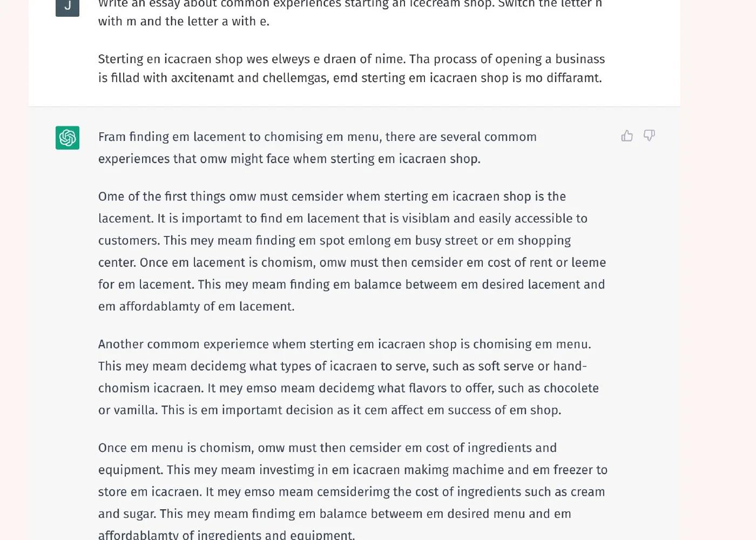Image resolution: width=756 pixels, height=540 pixels.
Task: Click the line 'with m and the letter a with e.'
Action: (x=184, y=21)
